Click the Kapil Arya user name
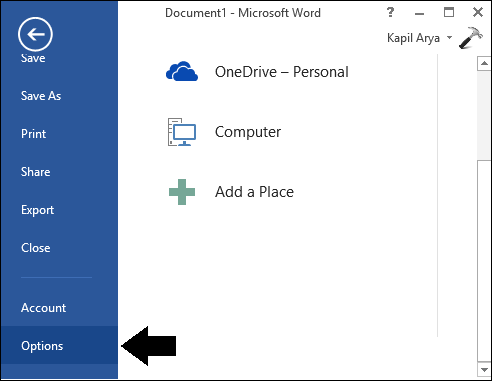Image resolution: width=492 pixels, height=381 pixels. 413,38
